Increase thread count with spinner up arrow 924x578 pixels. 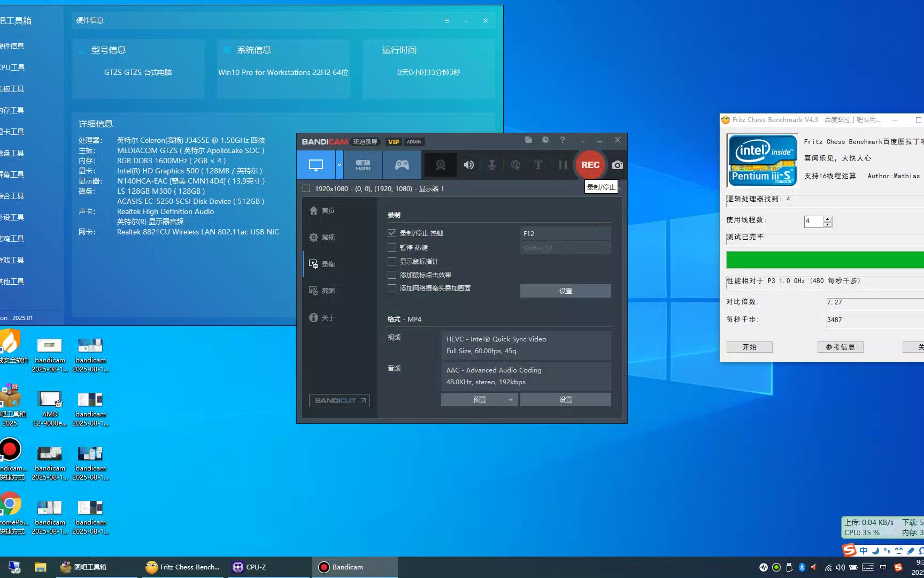(x=828, y=219)
